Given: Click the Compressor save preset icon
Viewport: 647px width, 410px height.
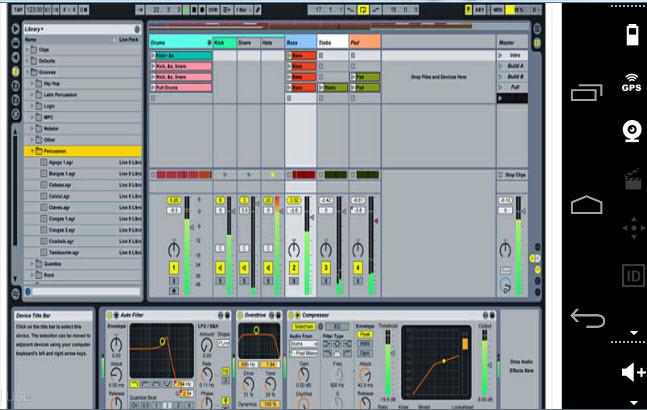Looking at the screenshot, I should tap(492, 316).
